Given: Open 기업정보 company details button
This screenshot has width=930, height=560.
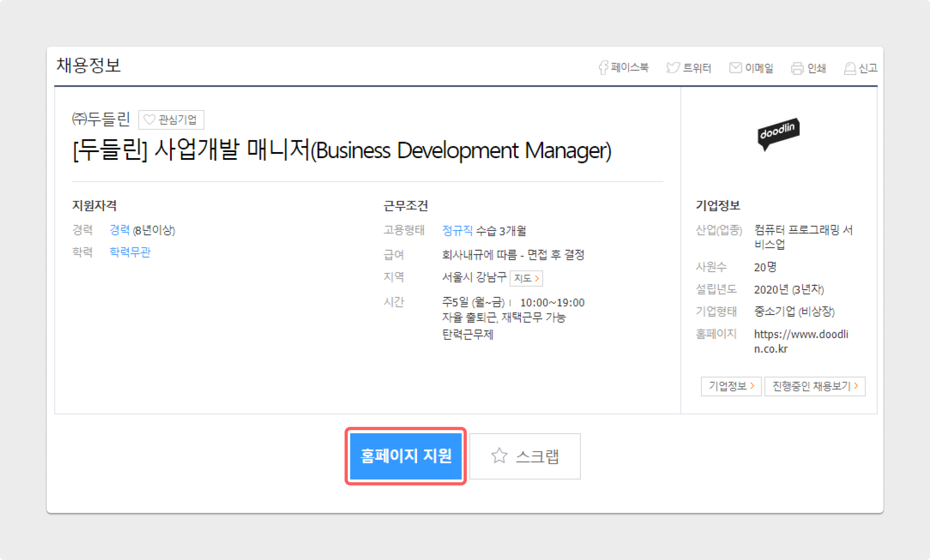Looking at the screenshot, I should (x=731, y=386).
